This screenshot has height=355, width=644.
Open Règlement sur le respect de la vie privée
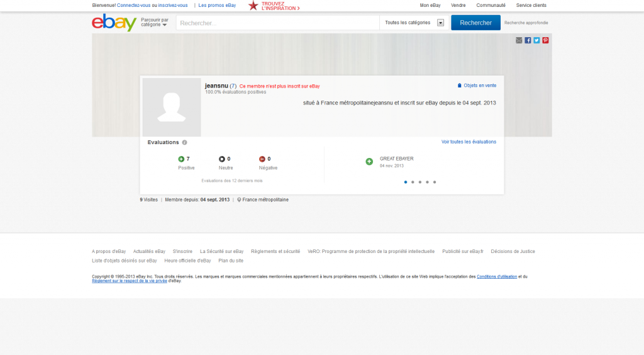(130, 281)
